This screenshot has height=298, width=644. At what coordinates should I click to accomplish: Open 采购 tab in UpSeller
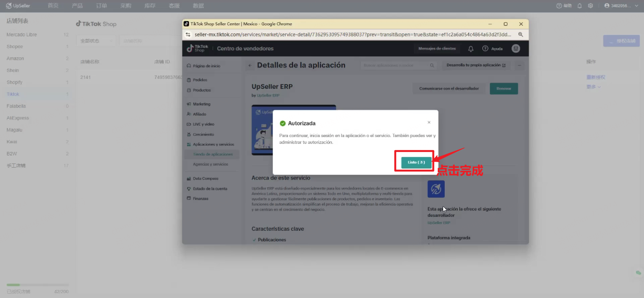point(126,6)
